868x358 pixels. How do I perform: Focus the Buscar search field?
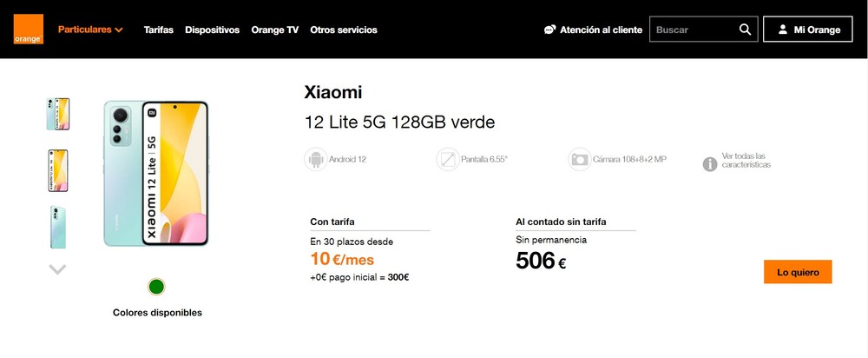tap(692, 30)
